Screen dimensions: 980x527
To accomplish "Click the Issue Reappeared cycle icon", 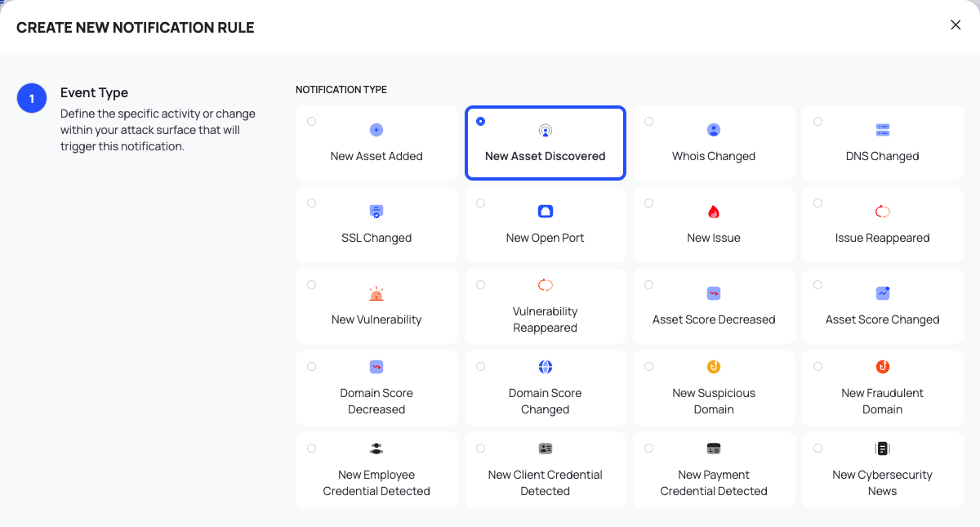I will (x=883, y=212).
